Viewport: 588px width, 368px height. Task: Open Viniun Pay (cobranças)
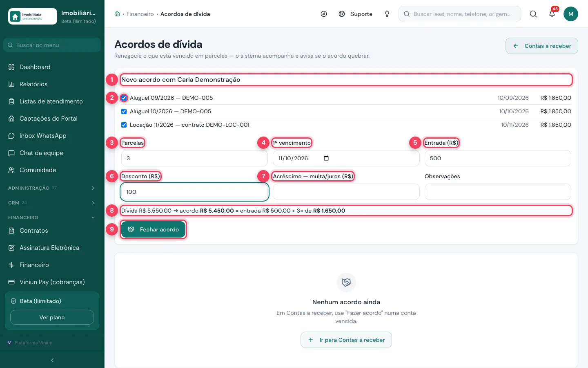[x=52, y=282]
